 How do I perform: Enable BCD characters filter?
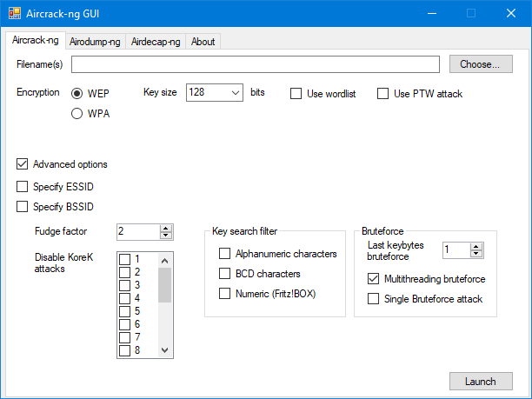(x=224, y=274)
